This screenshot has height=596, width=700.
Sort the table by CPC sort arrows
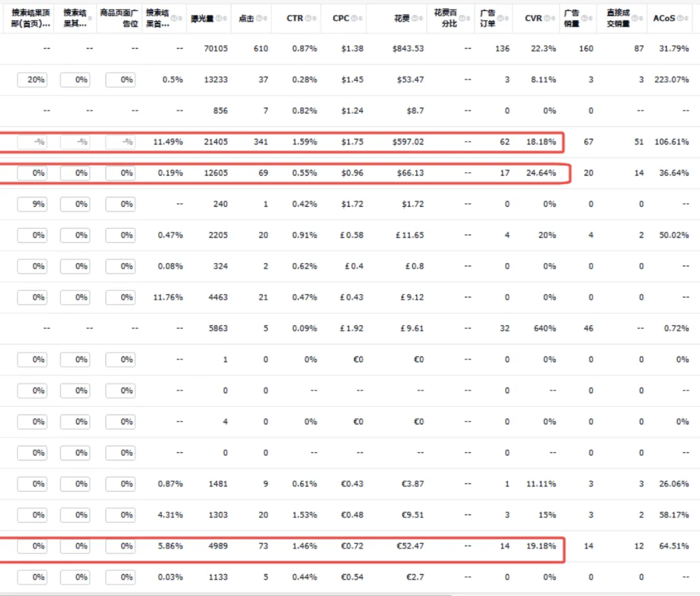tap(360, 18)
